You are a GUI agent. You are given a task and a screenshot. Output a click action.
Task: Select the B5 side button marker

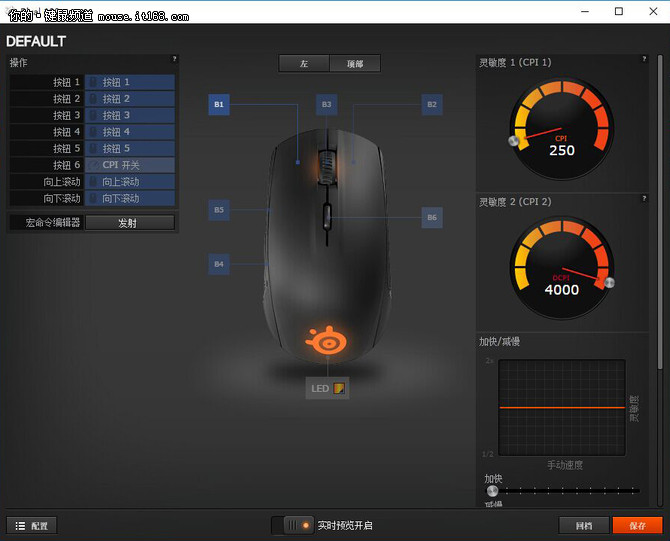pyautogui.click(x=219, y=210)
